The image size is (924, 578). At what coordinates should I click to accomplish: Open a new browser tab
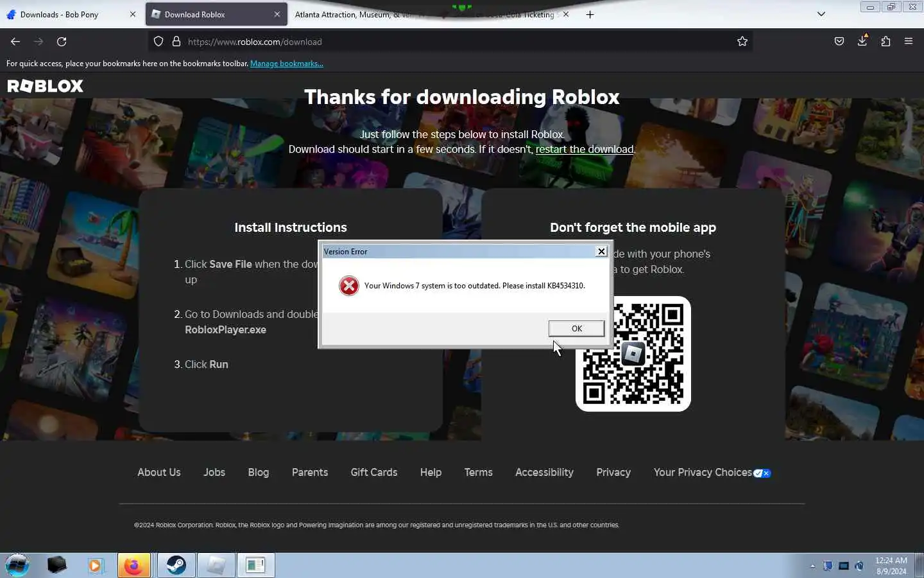point(590,14)
